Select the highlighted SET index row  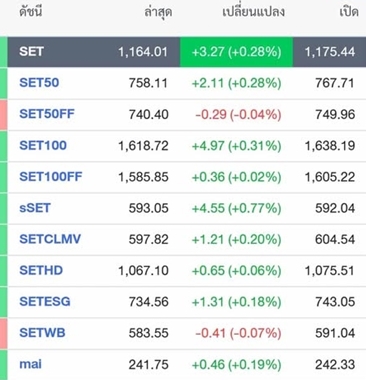[187, 52]
